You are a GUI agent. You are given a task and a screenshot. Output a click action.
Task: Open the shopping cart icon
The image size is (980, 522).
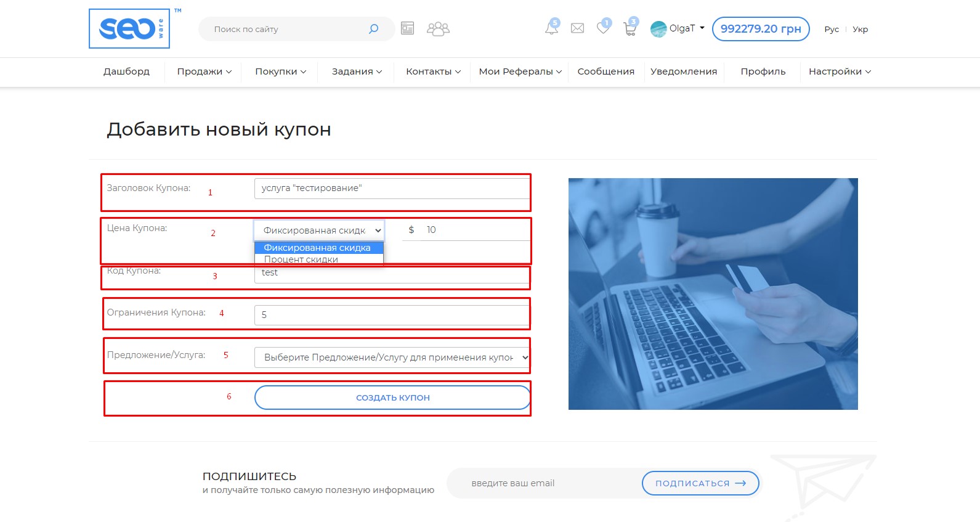coord(630,28)
